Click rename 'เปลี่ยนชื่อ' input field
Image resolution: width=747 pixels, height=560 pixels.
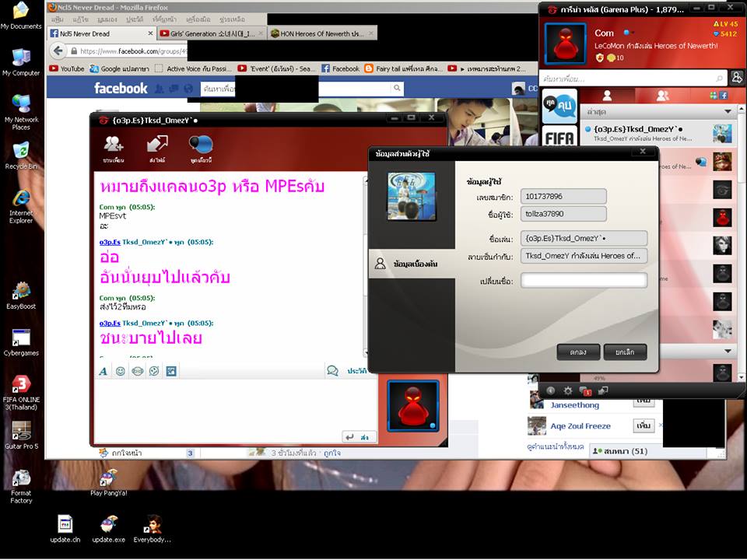pos(584,281)
